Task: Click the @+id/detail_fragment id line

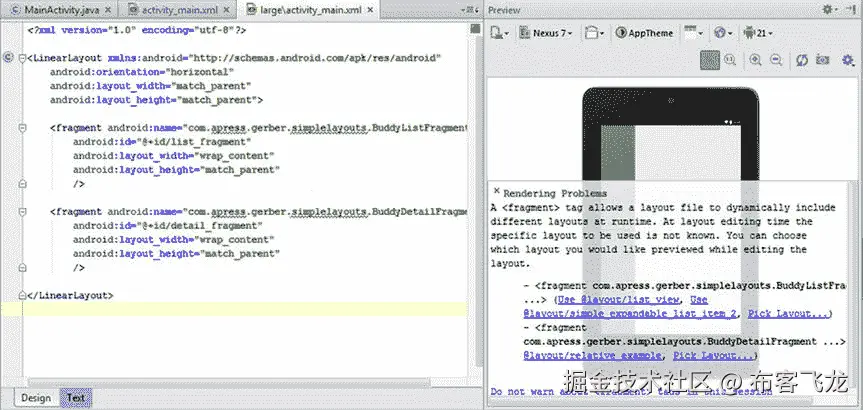Action: pyautogui.click(x=167, y=226)
